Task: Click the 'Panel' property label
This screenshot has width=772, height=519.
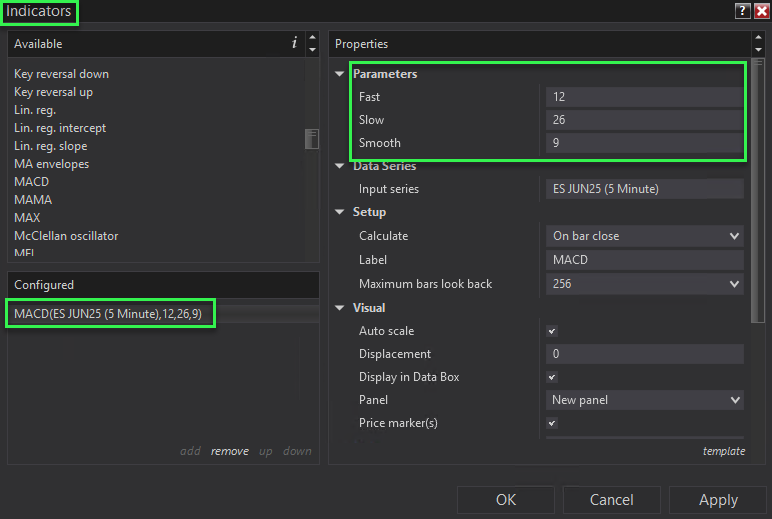Action: point(373,400)
